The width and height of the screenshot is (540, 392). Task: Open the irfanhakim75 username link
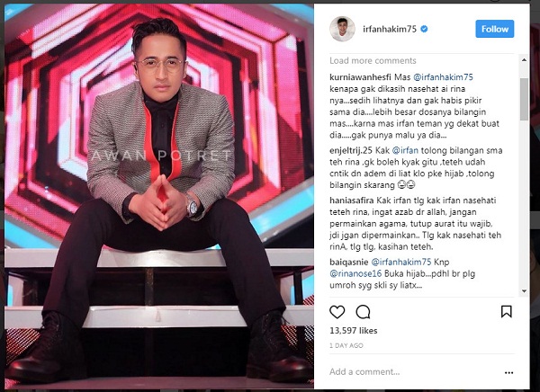(390, 29)
